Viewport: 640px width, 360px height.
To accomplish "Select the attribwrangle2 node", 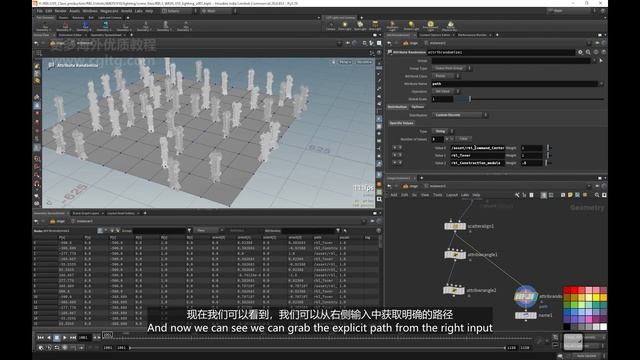I will pyautogui.click(x=454, y=291).
